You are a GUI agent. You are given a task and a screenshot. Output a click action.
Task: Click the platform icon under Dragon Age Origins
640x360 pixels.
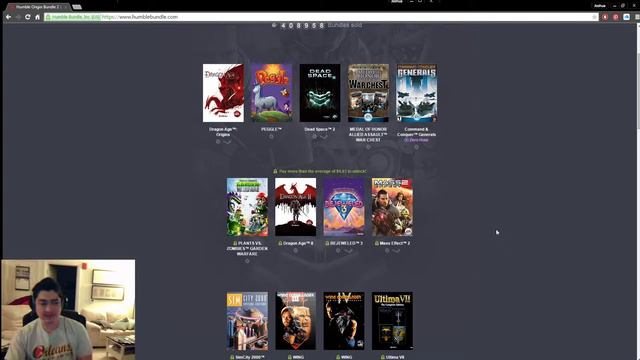218,142
